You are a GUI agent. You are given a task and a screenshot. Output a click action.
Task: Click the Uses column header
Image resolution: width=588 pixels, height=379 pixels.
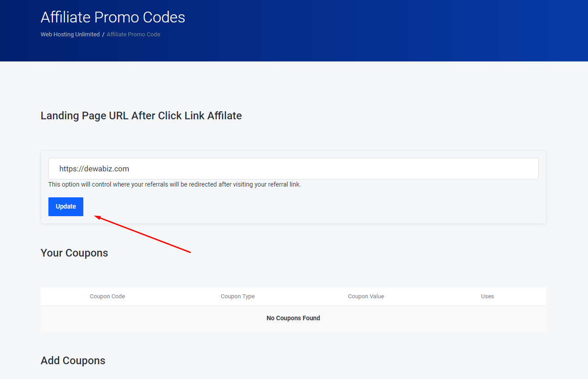click(x=487, y=296)
